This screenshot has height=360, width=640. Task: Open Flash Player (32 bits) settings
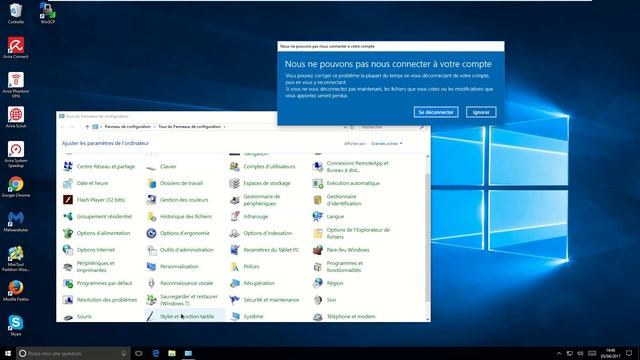coord(94,200)
